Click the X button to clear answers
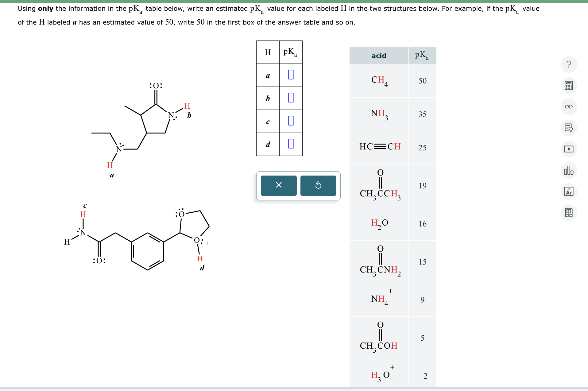Image resolution: width=588 pixels, height=391 pixels. (278, 185)
